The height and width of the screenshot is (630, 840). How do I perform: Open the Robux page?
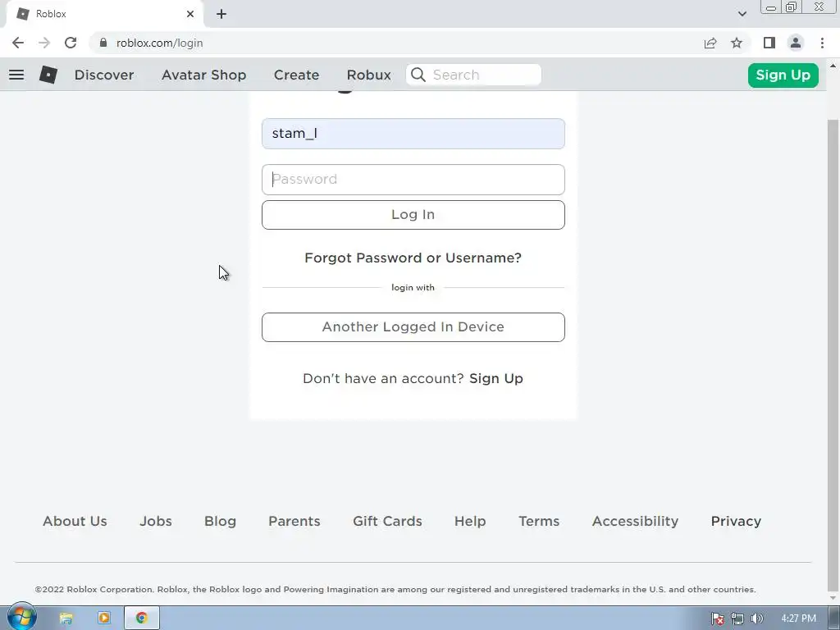(368, 75)
